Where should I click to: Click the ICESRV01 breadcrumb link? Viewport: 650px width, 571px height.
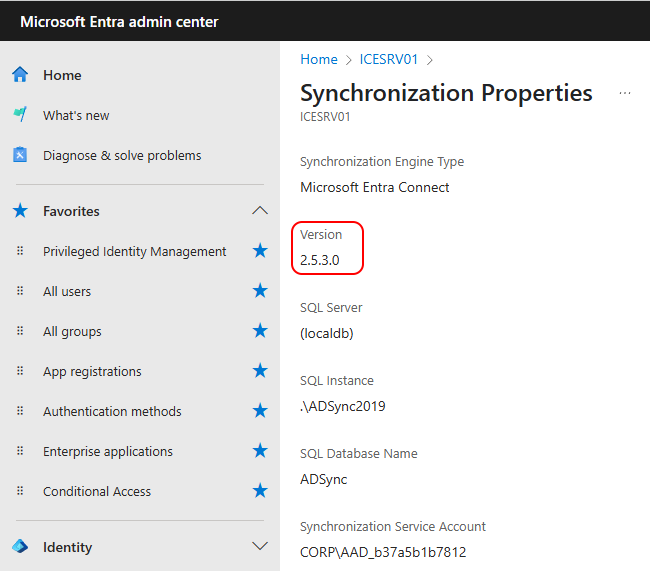coord(389,59)
